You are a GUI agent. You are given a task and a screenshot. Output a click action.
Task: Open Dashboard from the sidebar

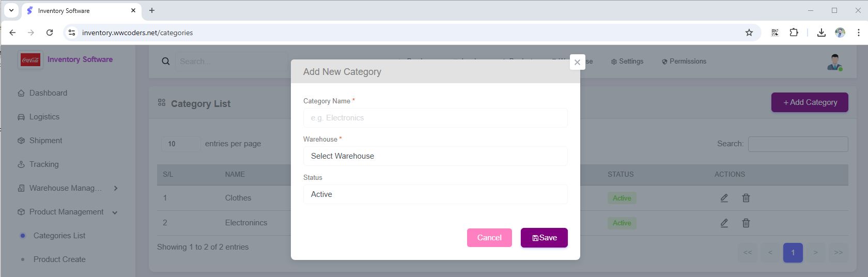point(48,93)
